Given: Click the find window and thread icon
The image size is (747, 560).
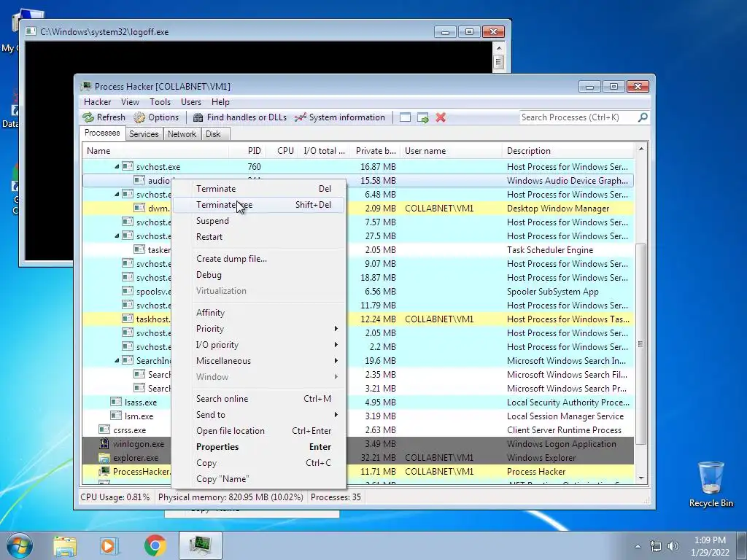Looking at the screenshot, I should (422, 117).
